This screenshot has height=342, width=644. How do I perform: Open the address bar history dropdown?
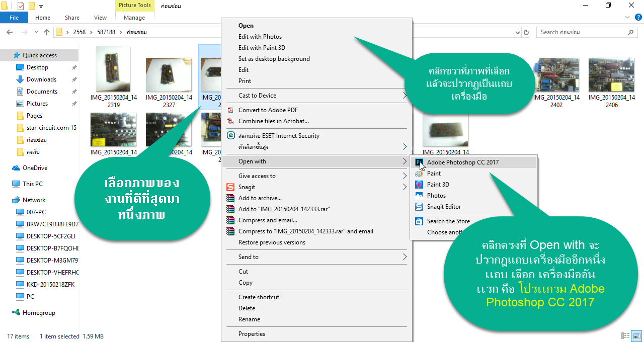coord(518,32)
